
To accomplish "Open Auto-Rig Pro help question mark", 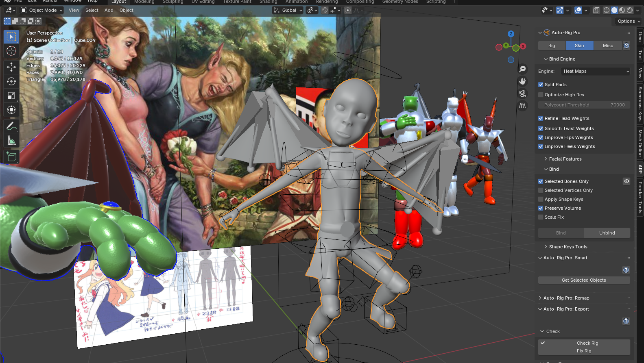I will pyautogui.click(x=627, y=46).
